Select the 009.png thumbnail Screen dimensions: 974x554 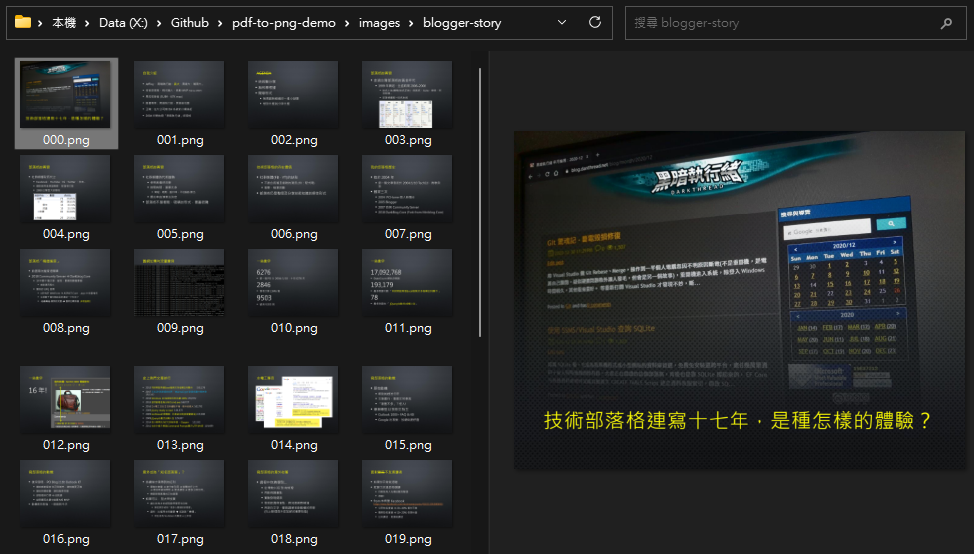coord(180,283)
